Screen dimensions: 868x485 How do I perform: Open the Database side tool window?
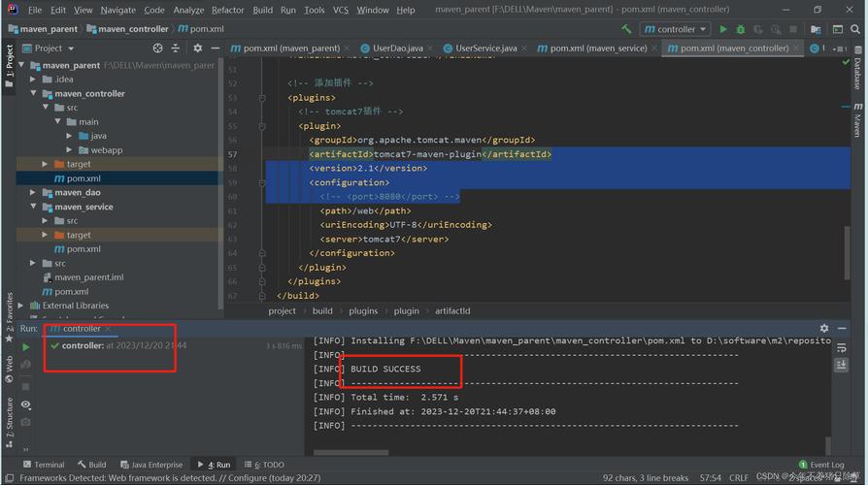click(857, 69)
